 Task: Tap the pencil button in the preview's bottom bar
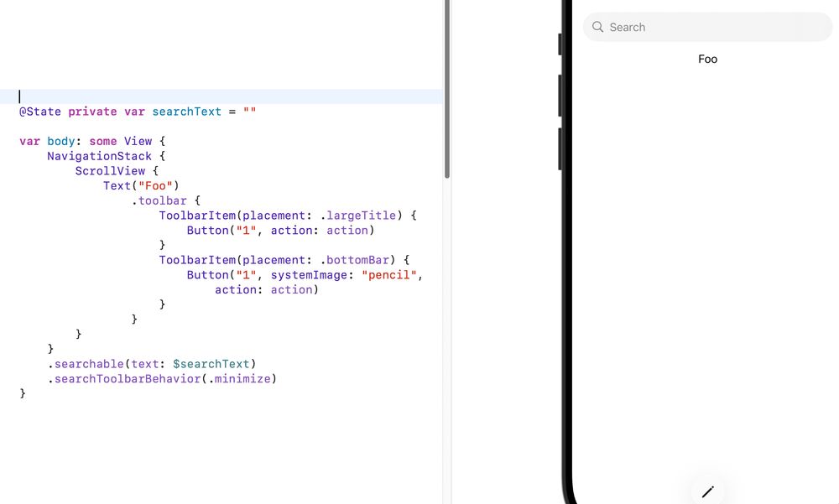pyautogui.click(x=708, y=491)
